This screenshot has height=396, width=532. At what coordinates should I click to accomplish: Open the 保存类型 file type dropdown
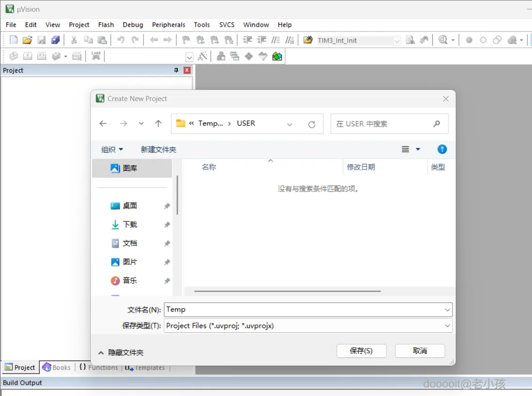447,326
